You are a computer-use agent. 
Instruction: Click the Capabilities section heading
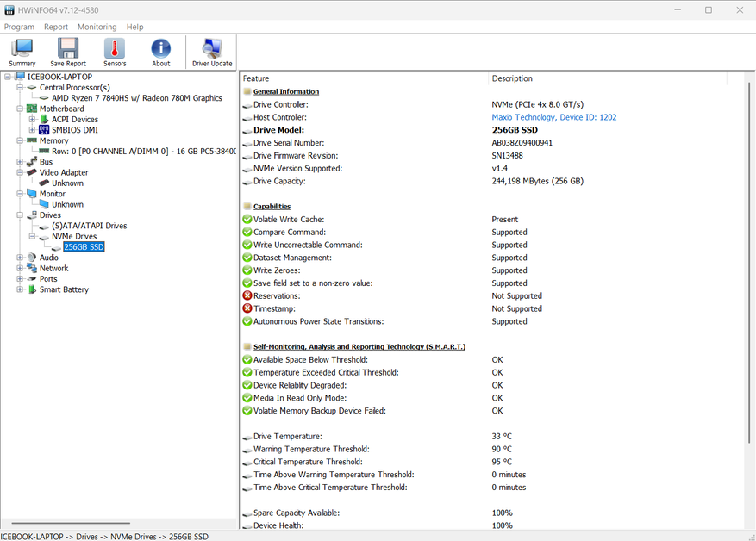272,206
